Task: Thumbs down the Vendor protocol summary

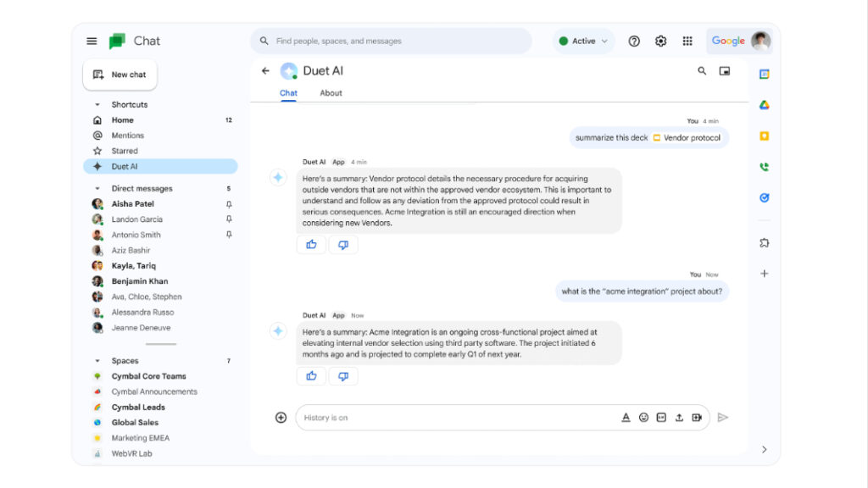Action: [343, 245]
